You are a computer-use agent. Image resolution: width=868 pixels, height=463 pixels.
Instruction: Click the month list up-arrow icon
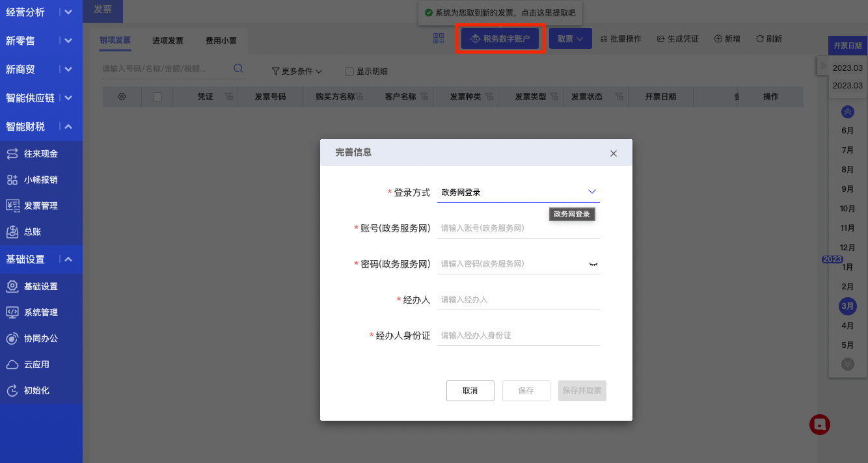(847, 112)
